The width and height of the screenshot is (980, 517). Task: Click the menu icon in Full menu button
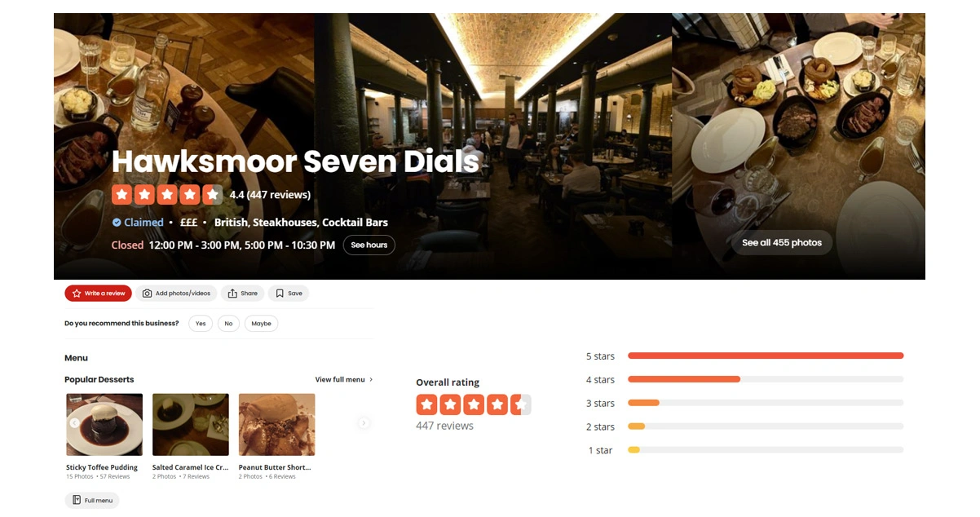77,500
